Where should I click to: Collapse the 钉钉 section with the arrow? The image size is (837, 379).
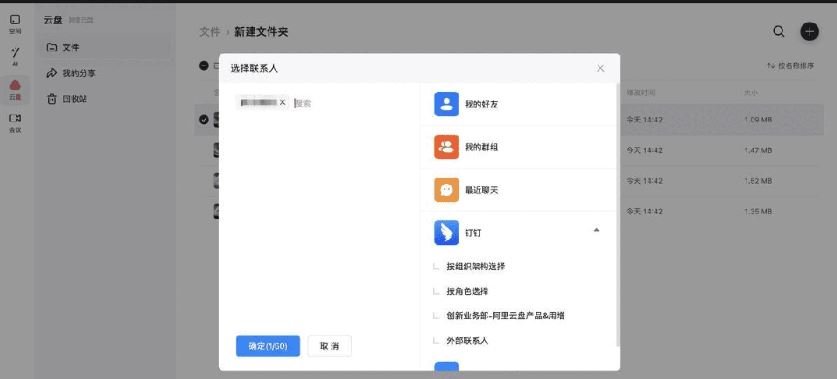tap(596, 230)
